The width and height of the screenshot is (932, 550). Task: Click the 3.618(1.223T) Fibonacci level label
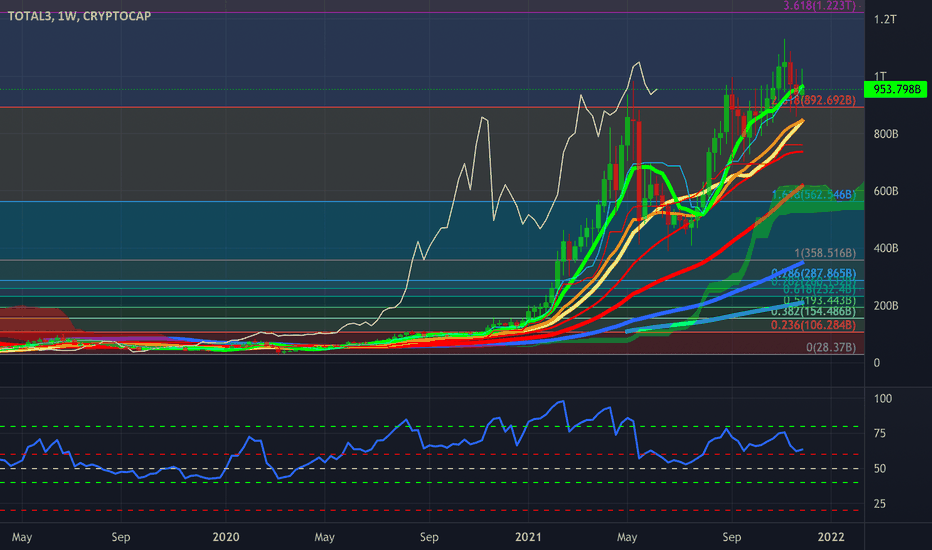[819, 6]
